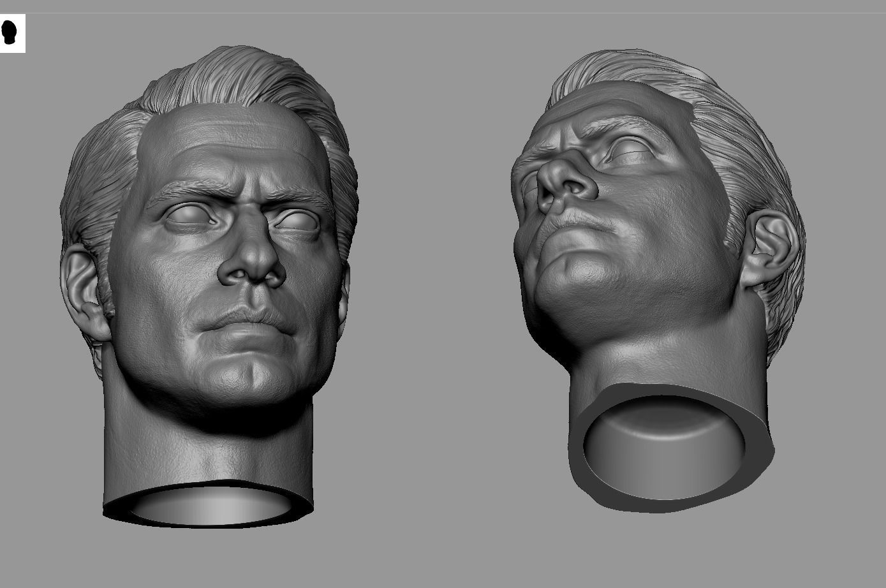Select the front-facing head sculpt
Viewport: 886px width, 588px height.
pos(209,286)
